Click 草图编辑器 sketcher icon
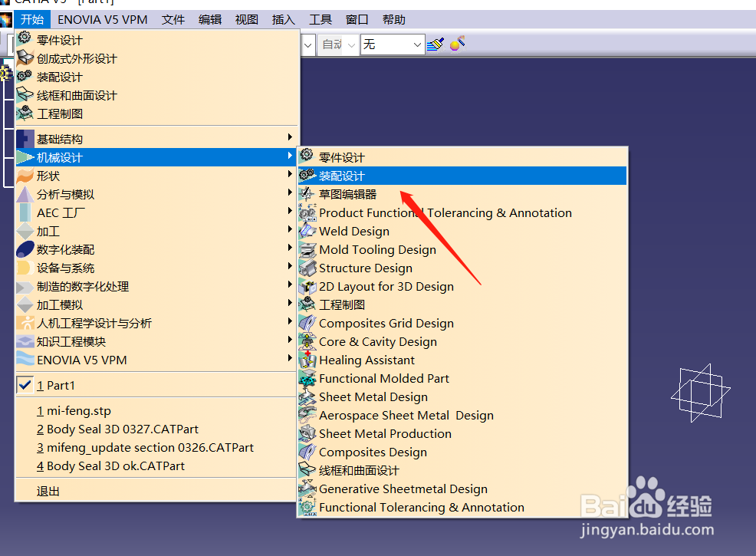Image resolution: width=756 pixels, height=556 pixels. (307, 194)
